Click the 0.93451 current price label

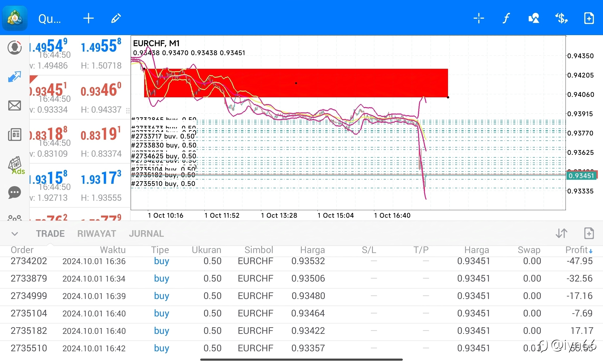(x=581, y=176)
